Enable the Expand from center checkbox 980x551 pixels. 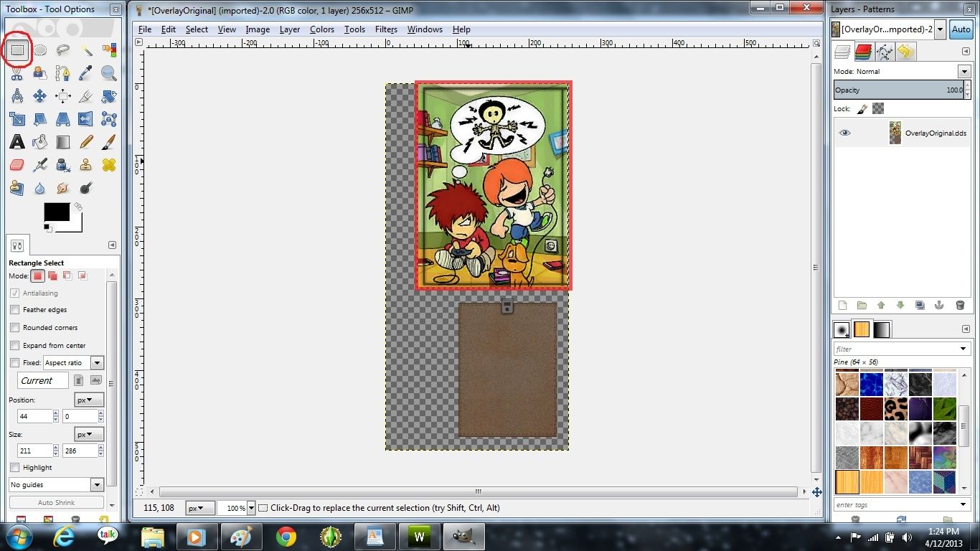15,345
